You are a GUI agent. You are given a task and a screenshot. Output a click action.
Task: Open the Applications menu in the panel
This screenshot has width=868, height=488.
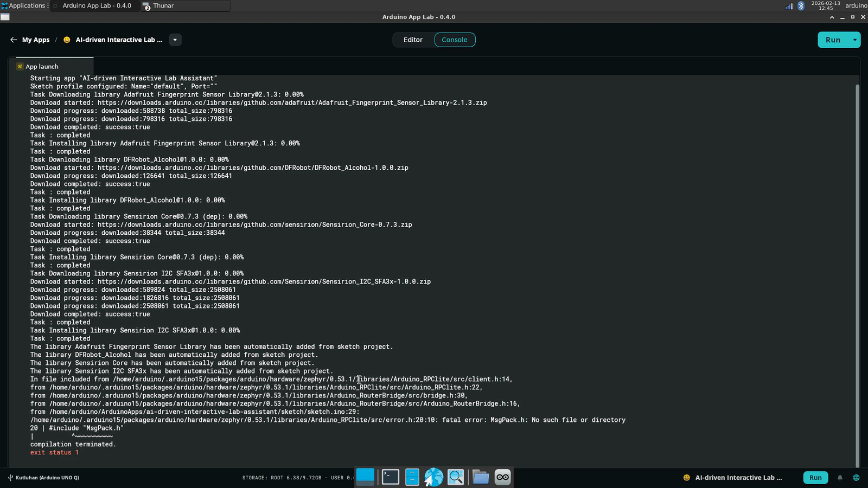pyautogui.click(x=24, y=5)
